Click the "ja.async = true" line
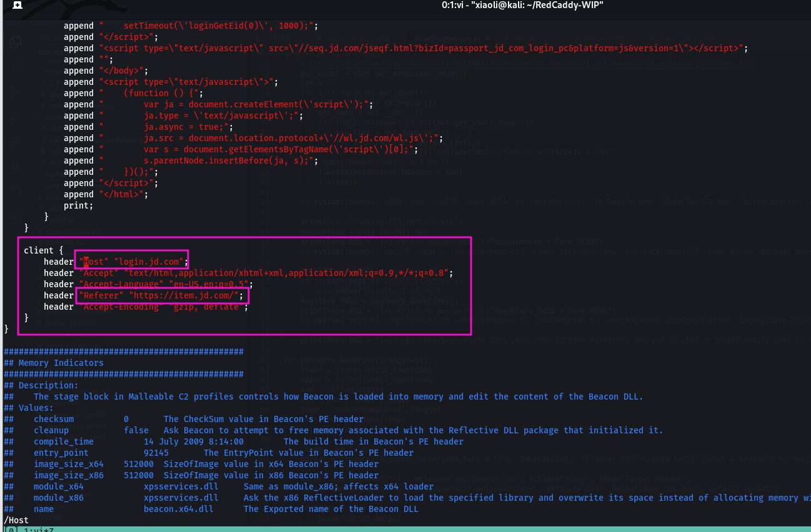 pos(149,127)
